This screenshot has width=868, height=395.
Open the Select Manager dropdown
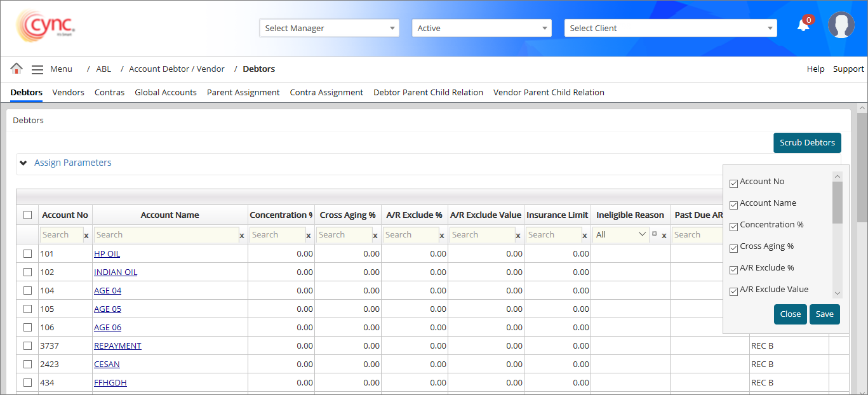click(x=329, y=28)
